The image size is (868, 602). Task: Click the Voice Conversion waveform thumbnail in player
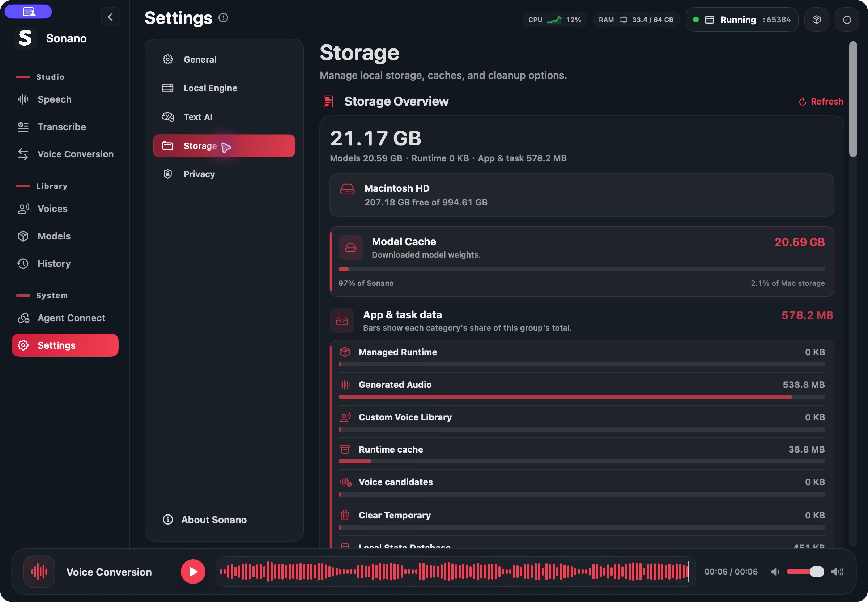(x=39, y=572)
